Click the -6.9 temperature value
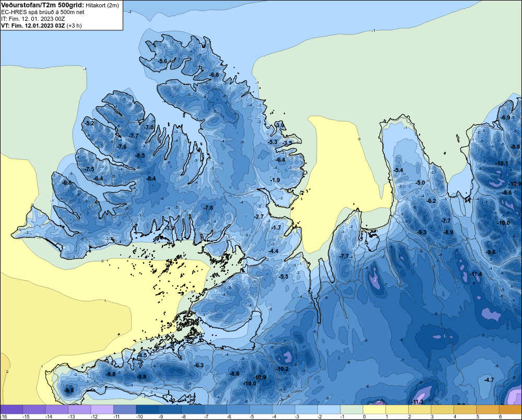Image resolution: width=522 pixels, height=420 pixels. pyautogui.click(x=506, y=117)
